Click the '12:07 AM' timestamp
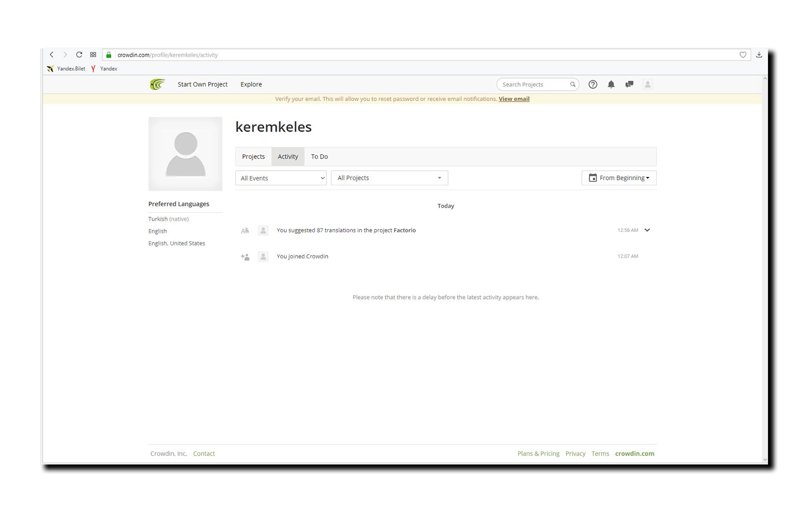The width and height of the screenshot is (812, 508). [627, 256]
